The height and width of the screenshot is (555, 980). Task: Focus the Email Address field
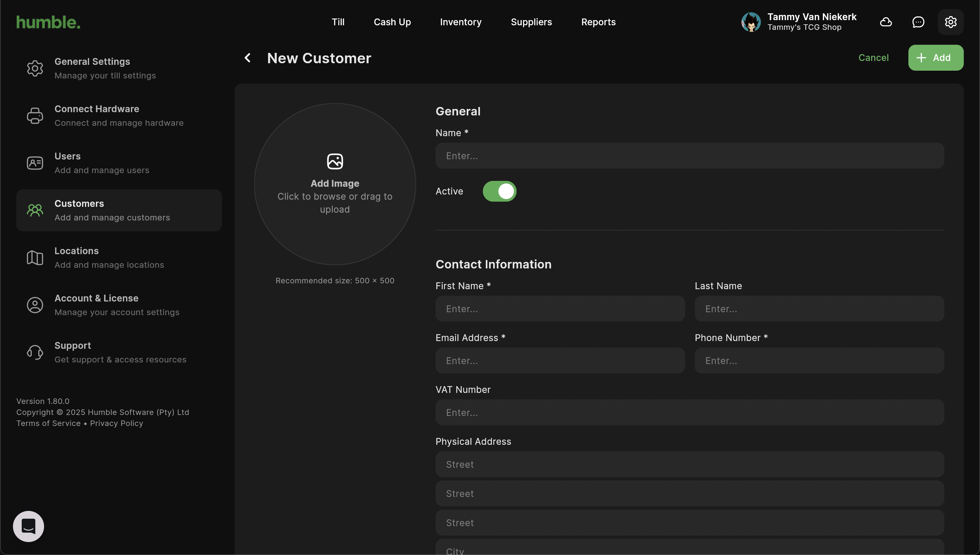pos(560,360)
